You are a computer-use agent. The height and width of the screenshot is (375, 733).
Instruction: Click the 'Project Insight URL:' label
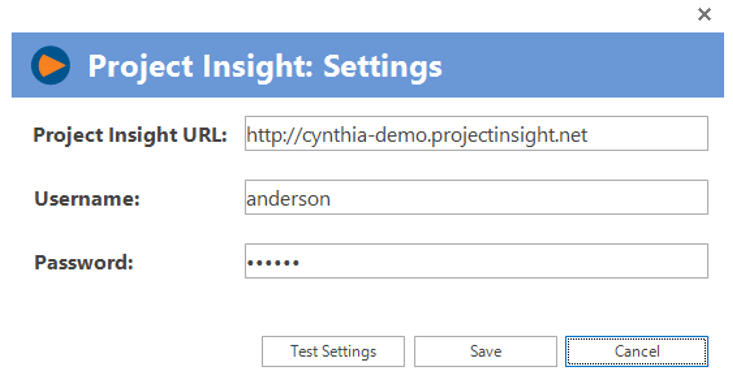(x=130, y=135)
